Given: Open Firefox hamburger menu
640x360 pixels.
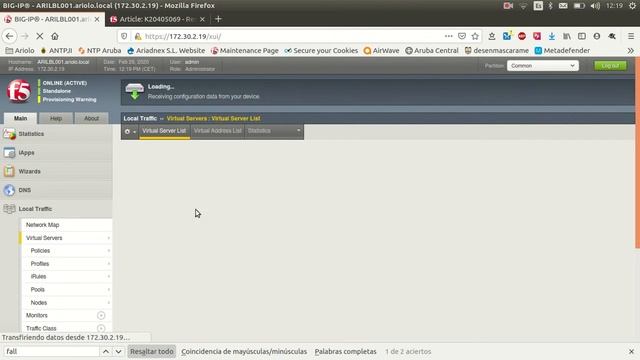Looking at the screenshot, I should [x=631, y=36].
